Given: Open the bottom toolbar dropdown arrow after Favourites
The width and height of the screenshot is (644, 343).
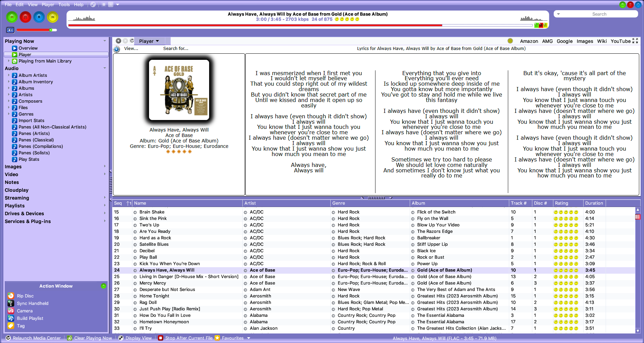Looking at the screenshot, I should [249, 338].
